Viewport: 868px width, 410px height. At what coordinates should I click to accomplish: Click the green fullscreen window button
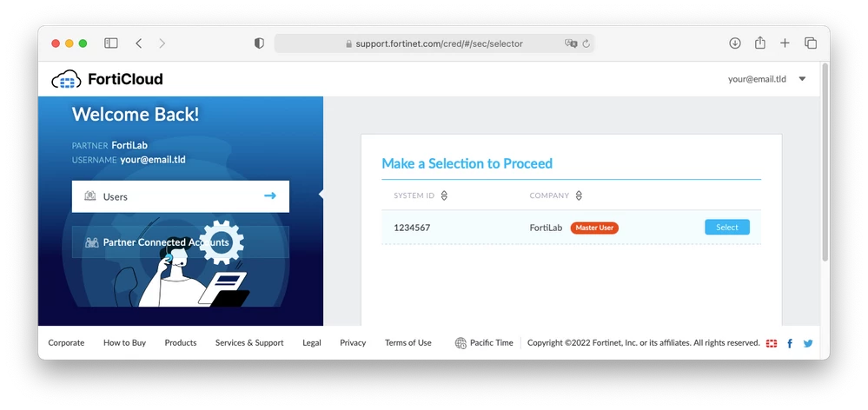(83, 43)
